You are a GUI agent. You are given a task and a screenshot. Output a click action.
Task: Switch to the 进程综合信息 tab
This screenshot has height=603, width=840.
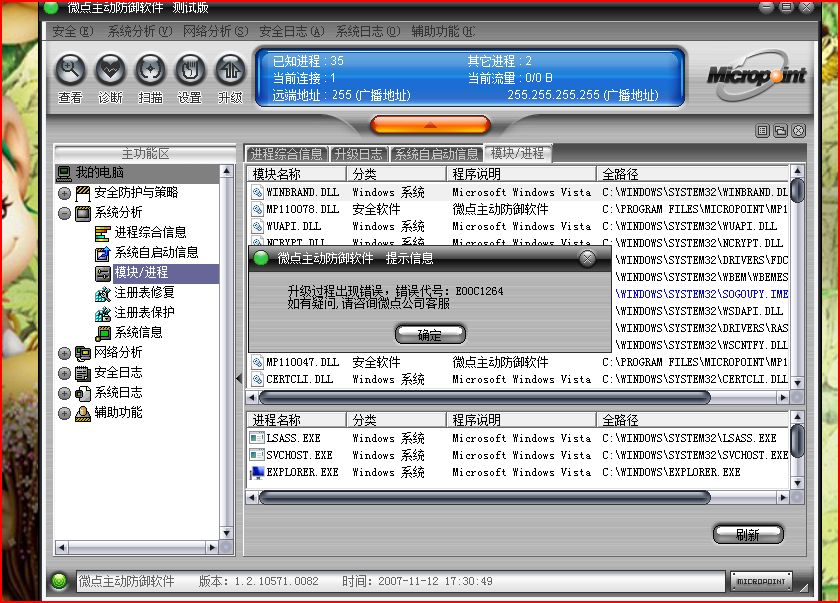click(x=287, y=154)
